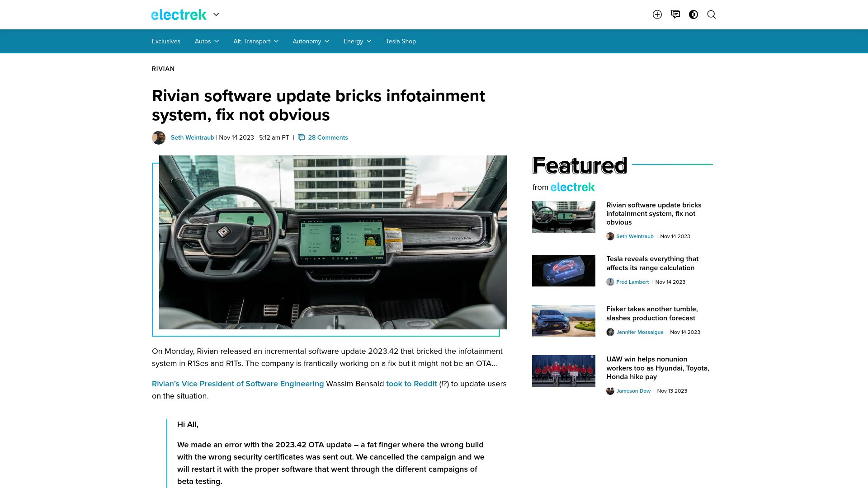Follow the Rivian's Vice President of Software Engineering link

(238, 384)
